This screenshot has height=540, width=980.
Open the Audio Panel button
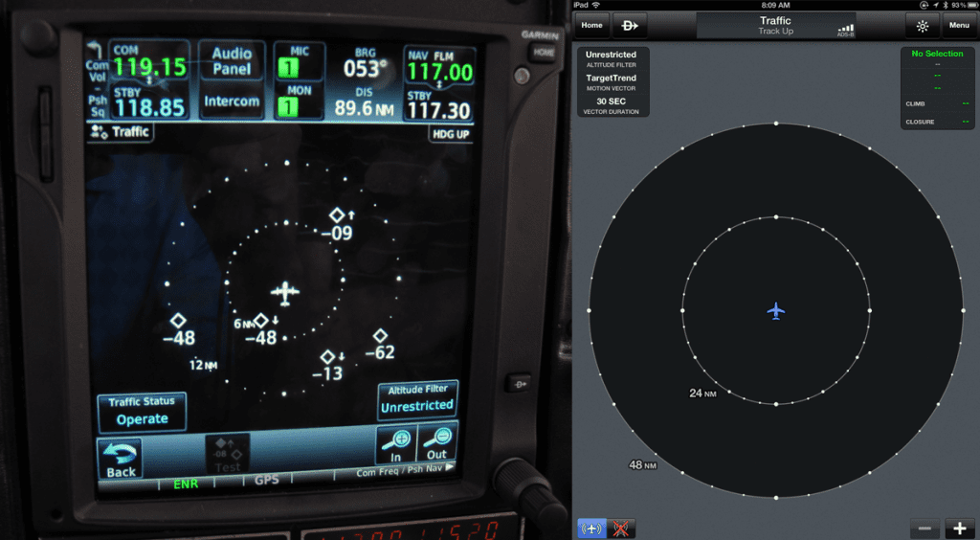click(x=232, y=61)
